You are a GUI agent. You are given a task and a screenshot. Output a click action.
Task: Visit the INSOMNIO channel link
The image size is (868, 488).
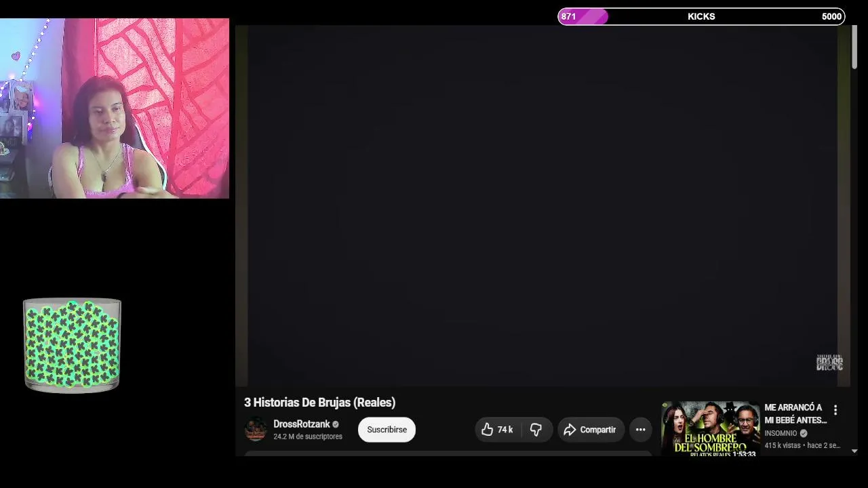[781, 433]
